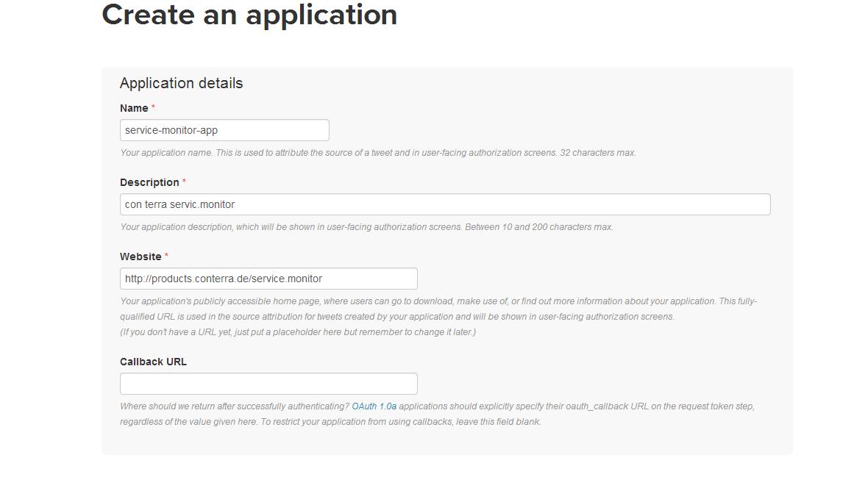
Task: Click the red asterisk next to Name
Action: (x=153, y=107)
